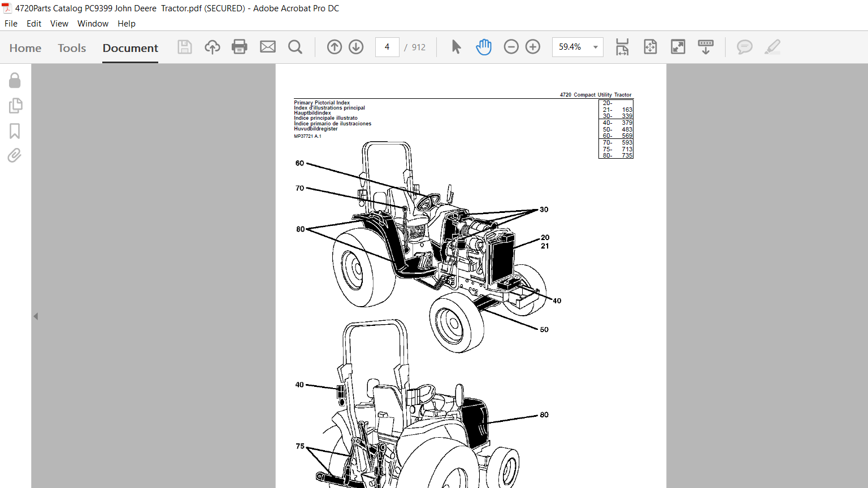Select the Document tab

[x=131, y=48]
